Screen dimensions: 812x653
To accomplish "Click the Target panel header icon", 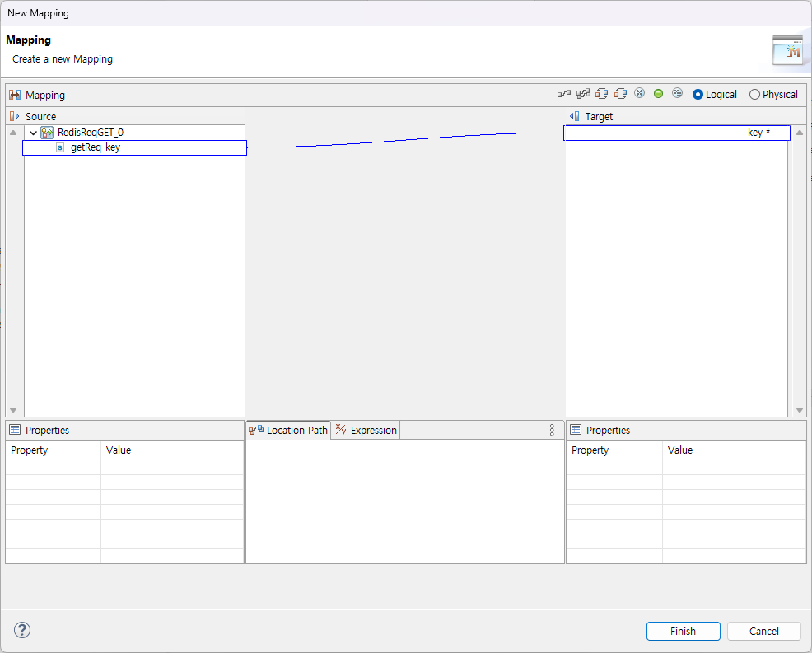I will pos(575,116).
